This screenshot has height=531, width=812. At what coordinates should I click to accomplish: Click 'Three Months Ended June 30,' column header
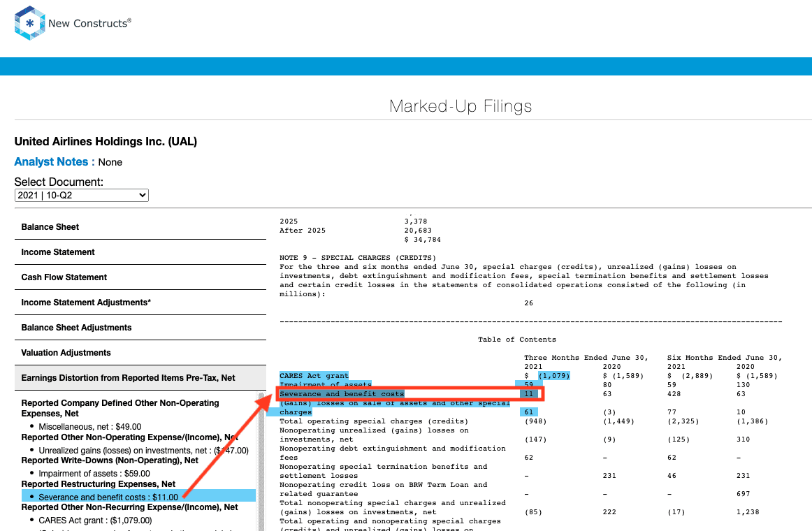click(586, 358)
